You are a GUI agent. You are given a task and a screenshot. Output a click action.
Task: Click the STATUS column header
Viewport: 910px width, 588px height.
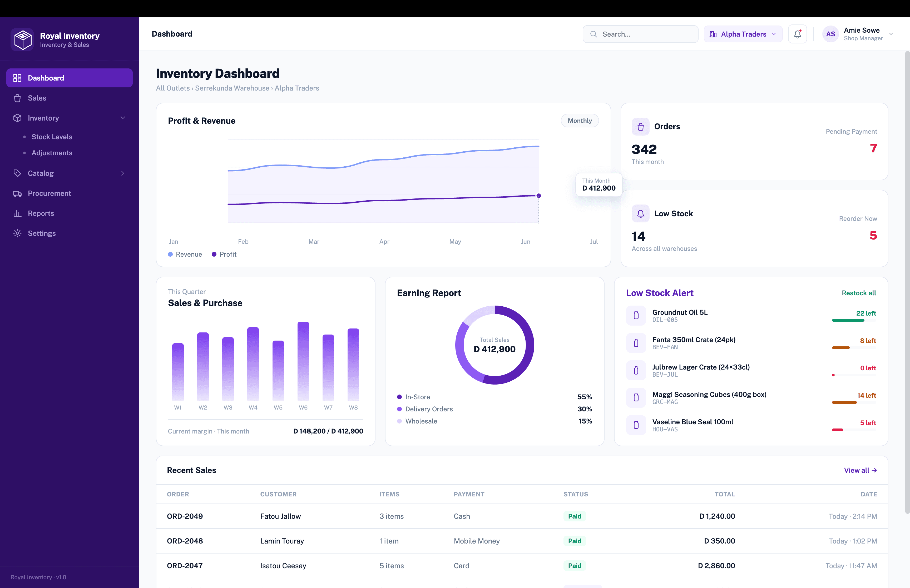click(x=576, y=494)
